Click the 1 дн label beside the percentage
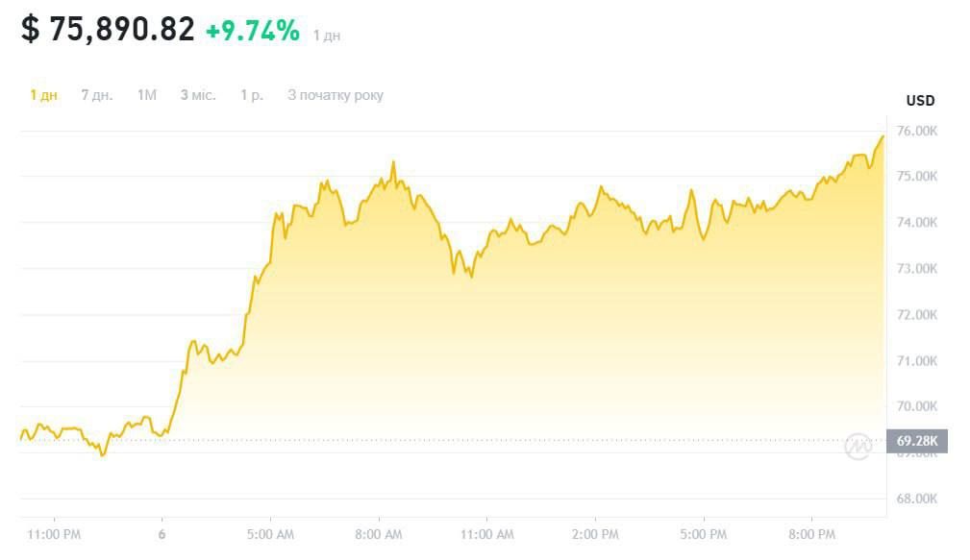This screenshot has height=560, width=970. 327,35
